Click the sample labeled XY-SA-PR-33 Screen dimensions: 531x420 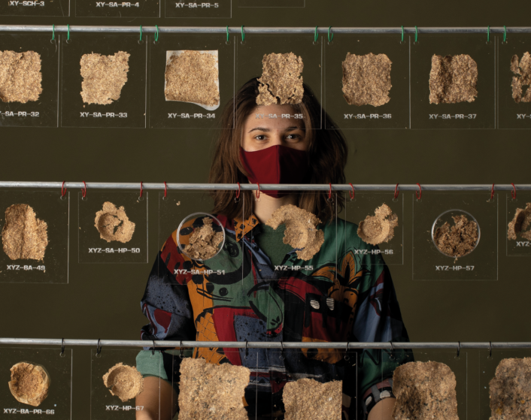103,77
